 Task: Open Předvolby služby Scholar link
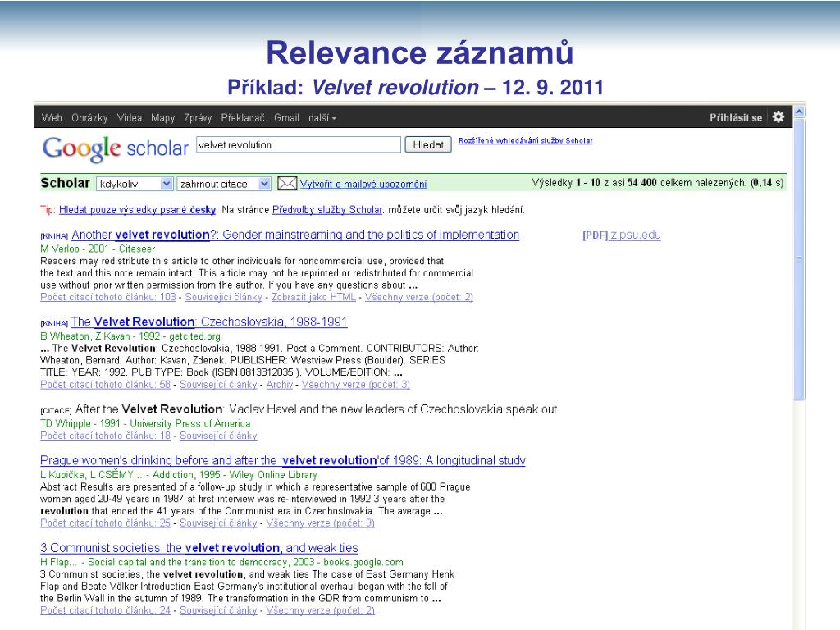[327, 210]
